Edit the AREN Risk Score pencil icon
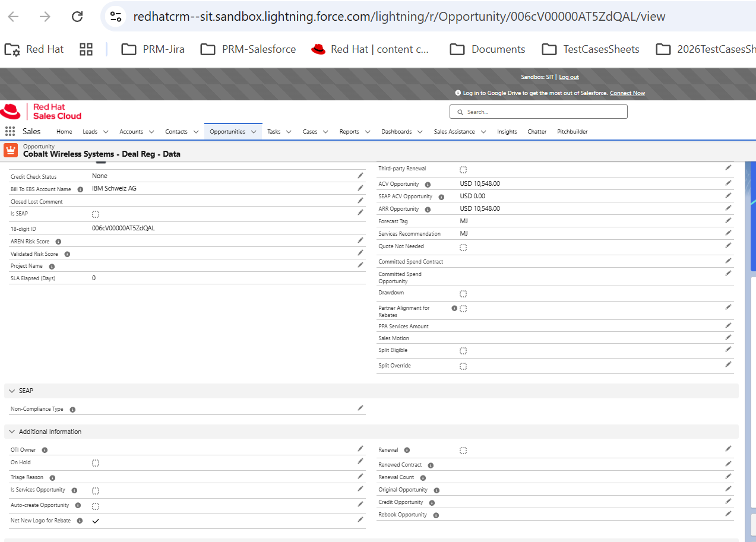The width and height of the screenshot is (756, 542). click(360, 240)
